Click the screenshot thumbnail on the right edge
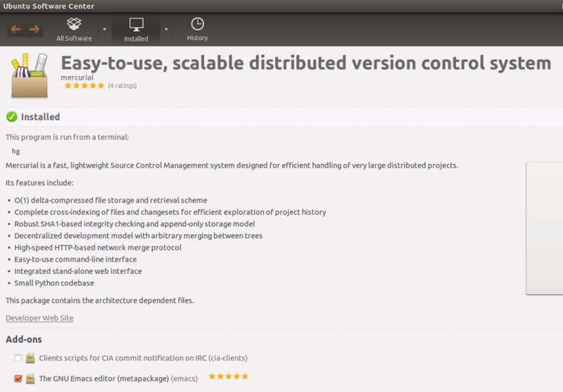The width and height of the screenshot is (563, 392). (544, 228)
